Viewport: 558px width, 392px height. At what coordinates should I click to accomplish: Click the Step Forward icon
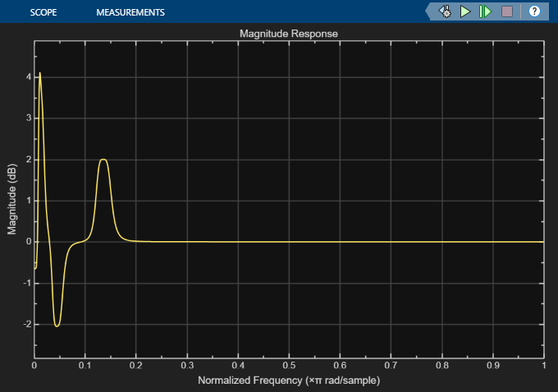tap(486, 11)
